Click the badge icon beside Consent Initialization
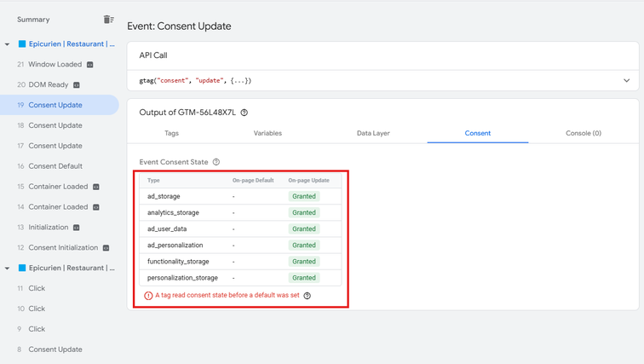644x364 pixels. click(106, 248)
